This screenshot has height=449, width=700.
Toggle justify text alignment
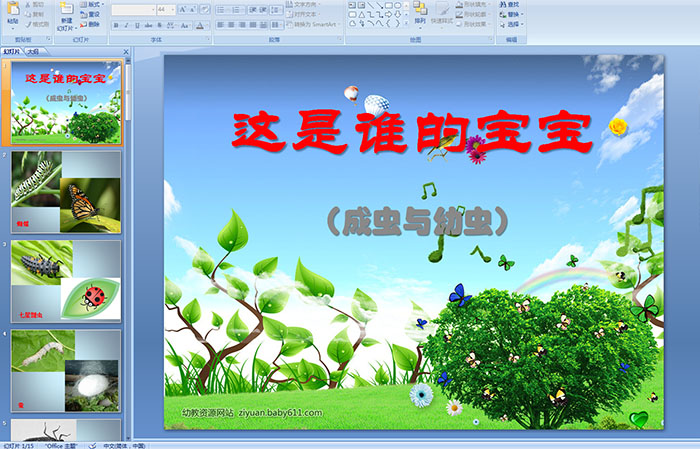(x=253, y=25)
